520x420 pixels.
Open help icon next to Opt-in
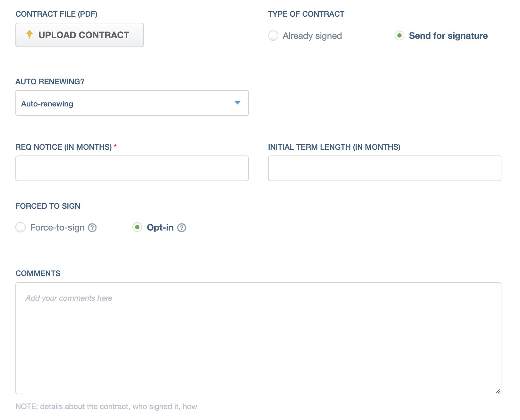tap(182, 228)
